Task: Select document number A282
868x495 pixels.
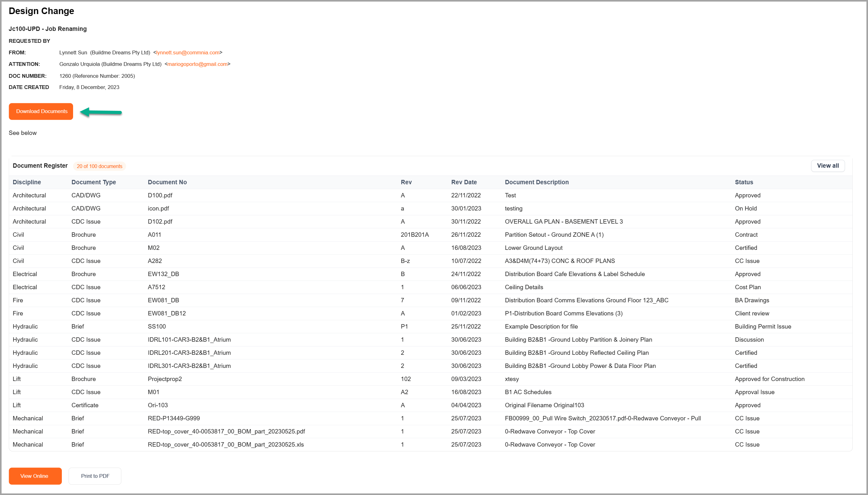Action: 155,261
